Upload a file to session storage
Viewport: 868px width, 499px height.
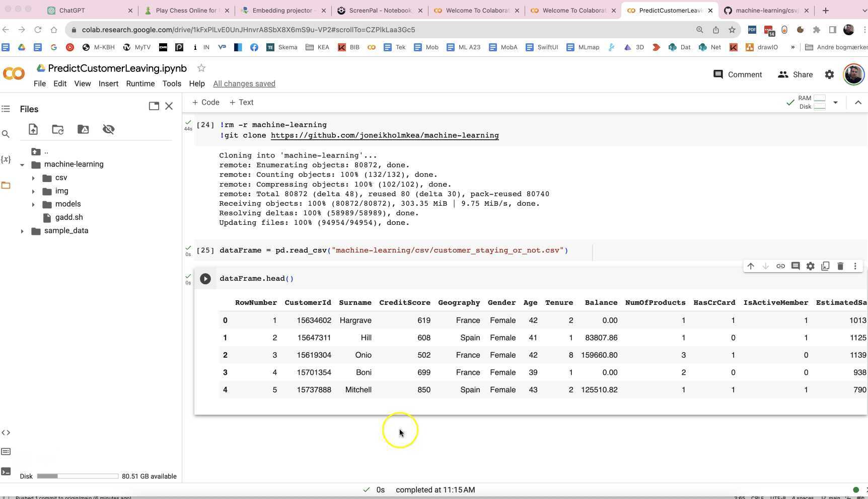point(33,129)
